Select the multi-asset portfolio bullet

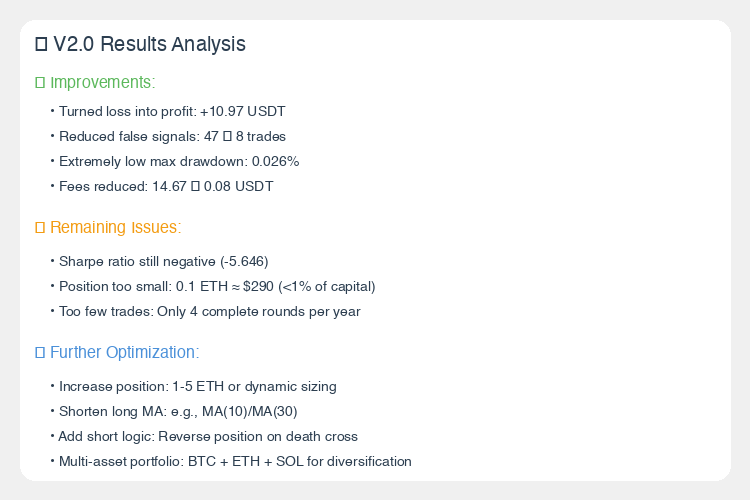click(x=235, y=461)
